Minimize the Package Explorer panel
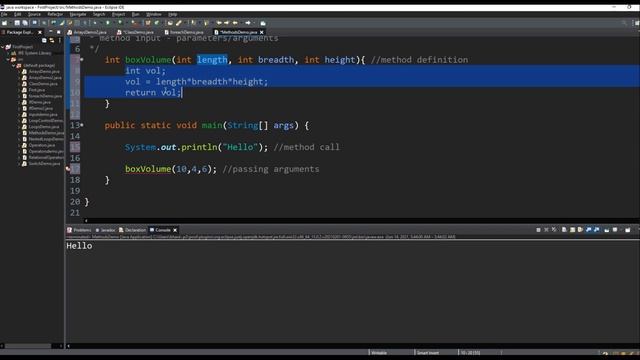This screenshot has width=640, height=360. (x=51, y=32)
